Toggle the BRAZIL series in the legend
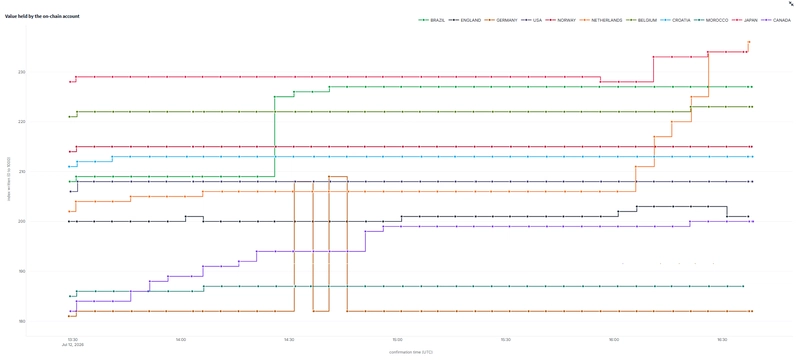The image size is (800, 361). [x=432, y=20]
